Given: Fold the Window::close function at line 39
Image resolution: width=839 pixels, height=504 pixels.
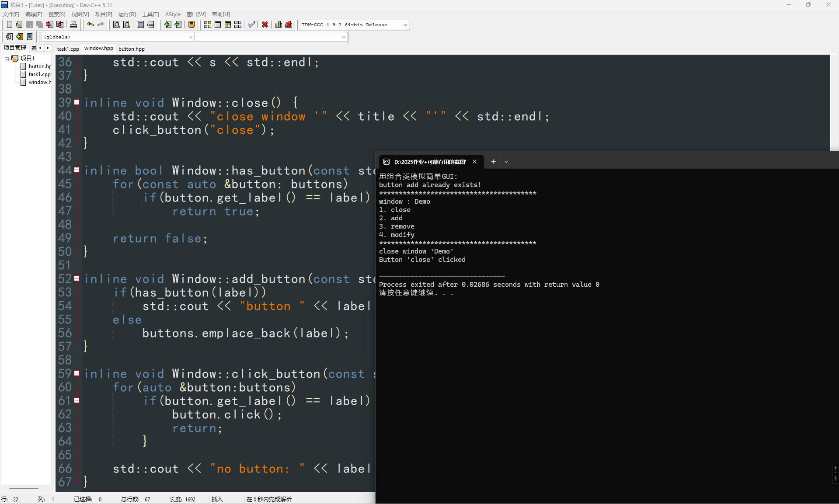Looking at the screenshot, I should pos(77,102).
